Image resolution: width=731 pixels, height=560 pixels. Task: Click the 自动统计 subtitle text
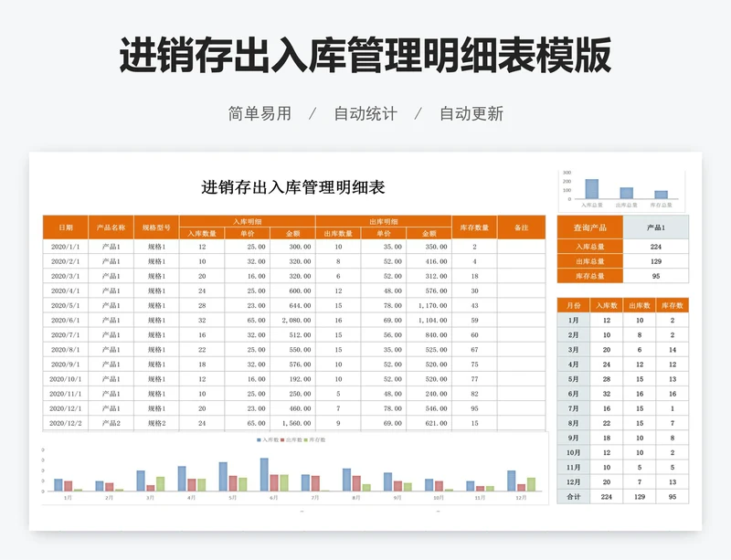tap(365, 114)
